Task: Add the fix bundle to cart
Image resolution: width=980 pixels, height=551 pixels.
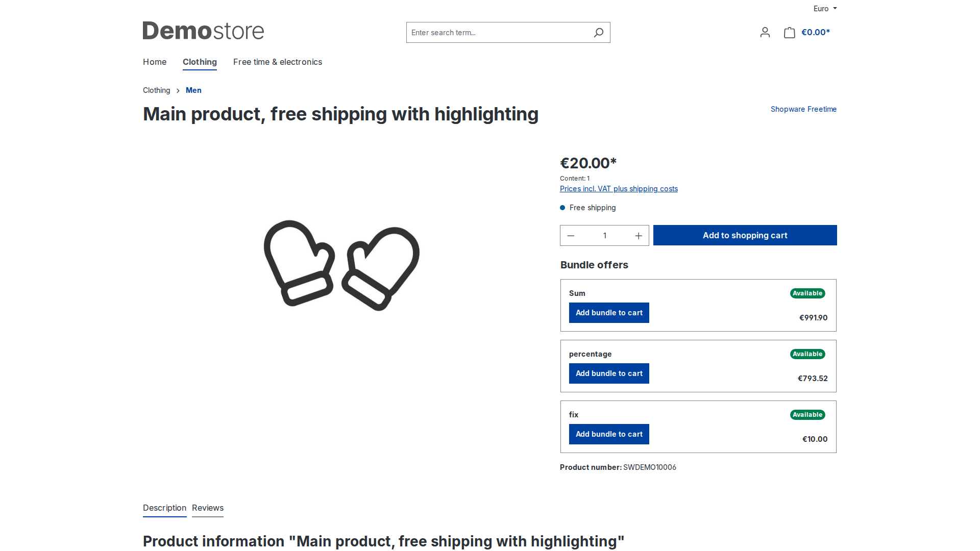Action: coord(609,434)
